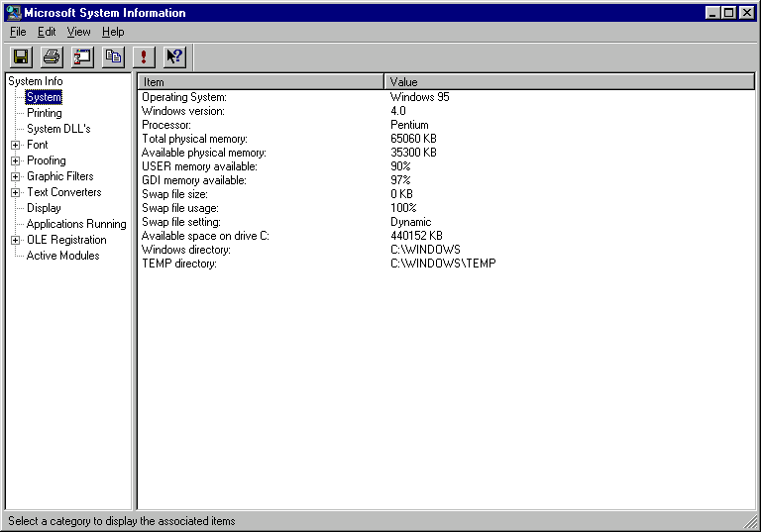Click the Windows directory label
This screenshot has height=532, width=761.
click(x=186, y=250)
